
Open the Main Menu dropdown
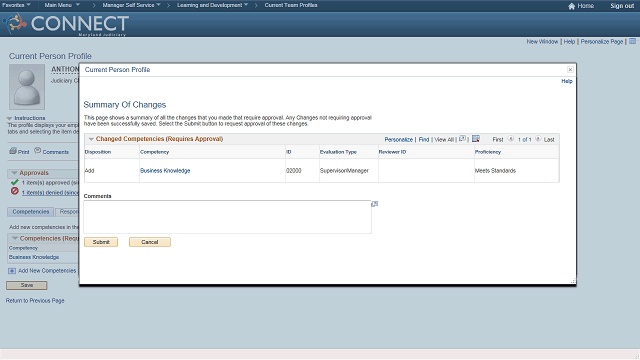[62, 5]
